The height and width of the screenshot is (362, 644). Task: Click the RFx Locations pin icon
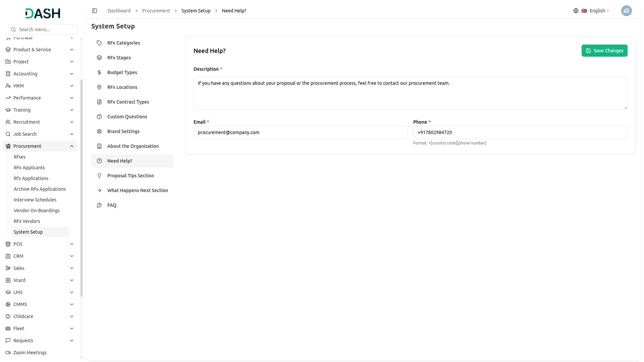99,87
